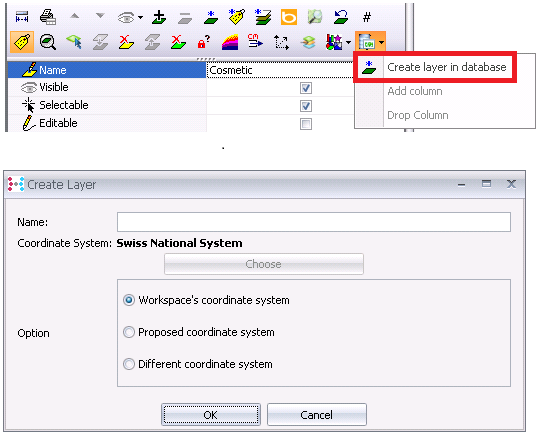Open the database tools dropdown arrow
The image size is (539, 435).
point(381,42)
